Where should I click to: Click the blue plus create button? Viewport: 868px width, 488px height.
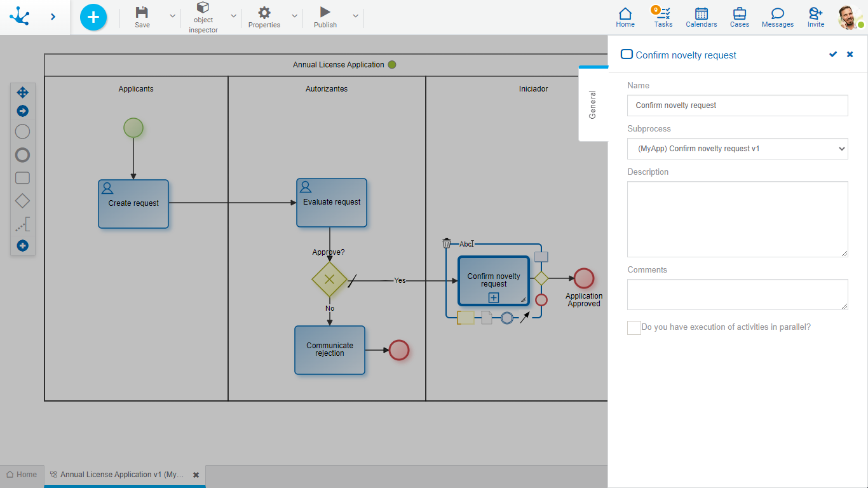point(93,17)
